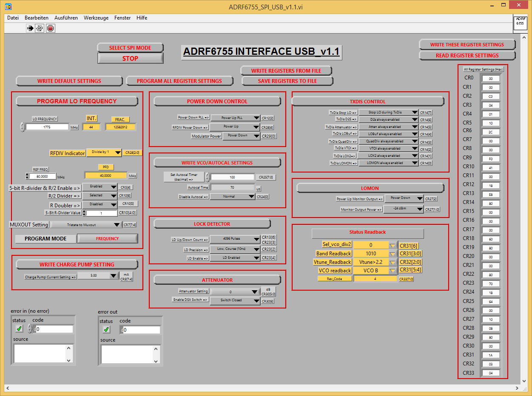Open the RFDIV Indicator dropdown
The image size is (532, 396).
(104, 153)
